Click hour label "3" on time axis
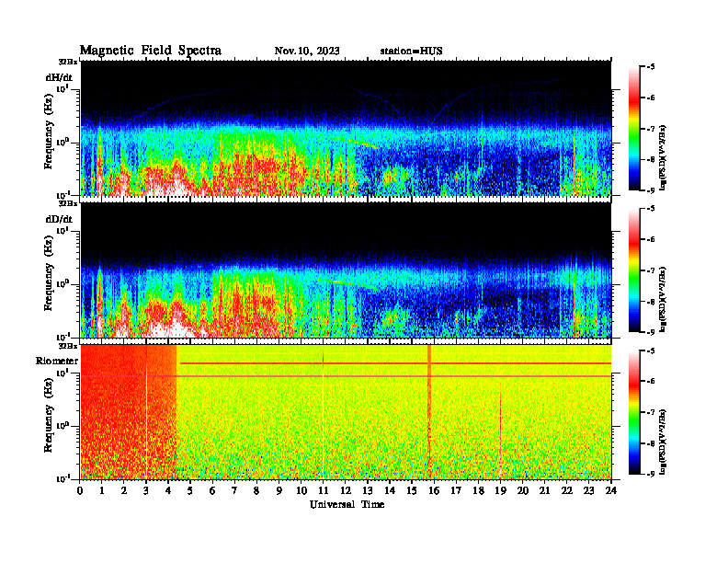728x563 pixels. tap(146, 490)
